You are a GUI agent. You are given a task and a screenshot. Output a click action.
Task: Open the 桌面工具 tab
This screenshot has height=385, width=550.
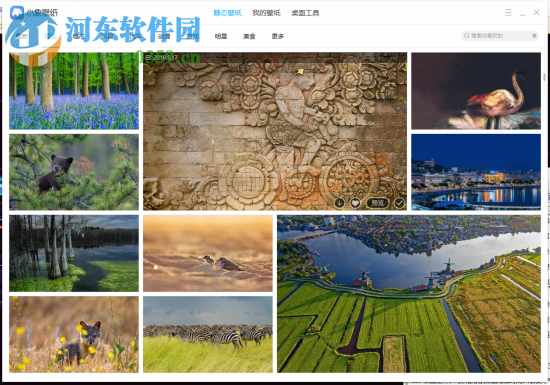coord(305,13)
